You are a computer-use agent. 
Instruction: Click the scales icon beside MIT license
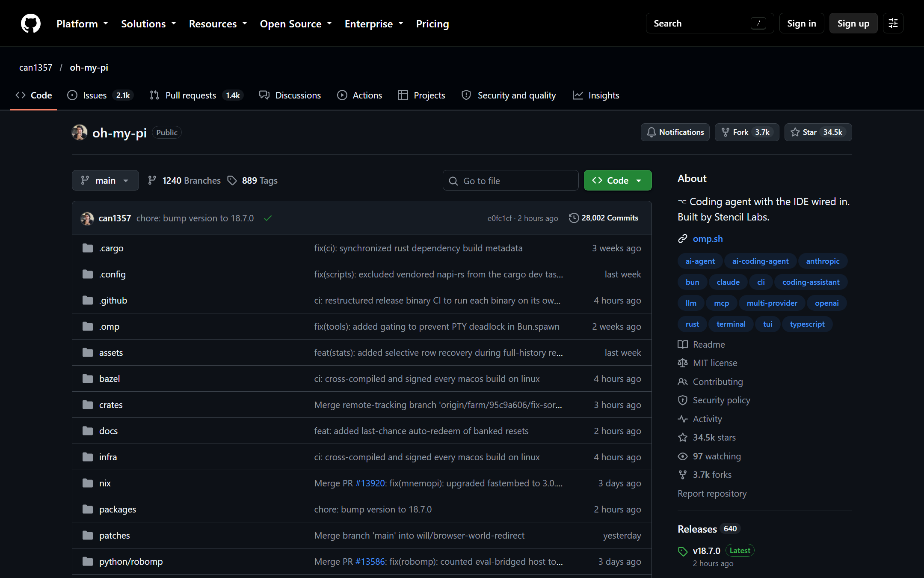point(683,363)
